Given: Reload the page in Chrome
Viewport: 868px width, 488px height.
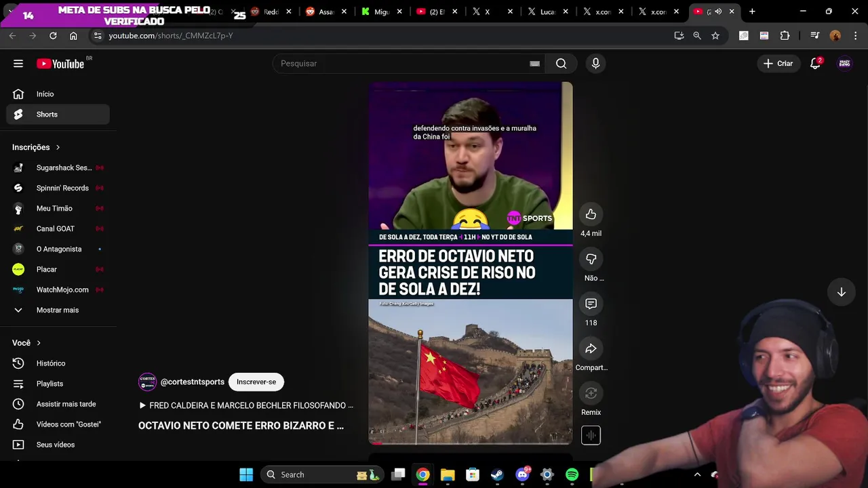Looking at the screenshot, I should pos(53,35).
